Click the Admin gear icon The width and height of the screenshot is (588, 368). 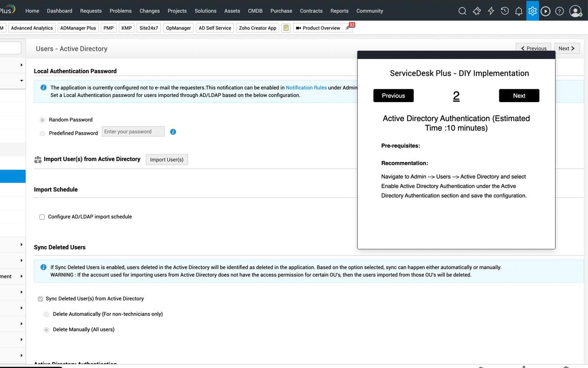(532, 11)
